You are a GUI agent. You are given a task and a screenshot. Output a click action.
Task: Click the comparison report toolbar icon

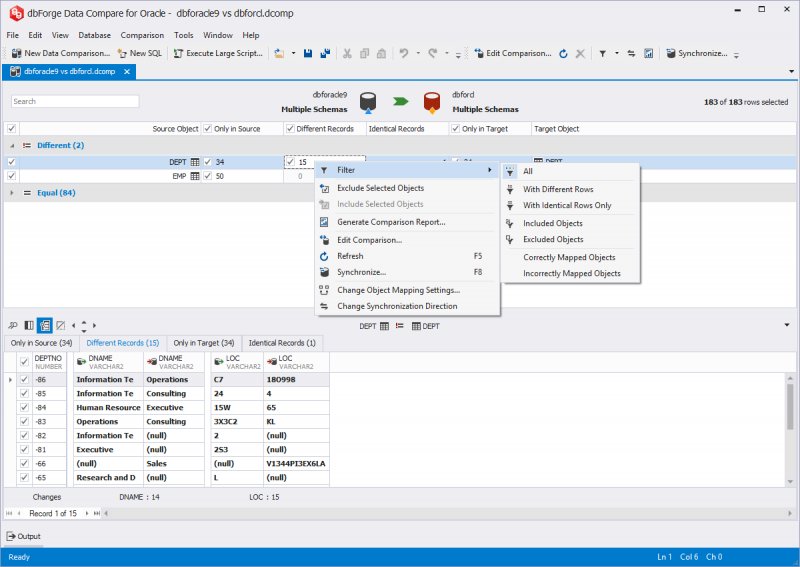click(x=648, y=53)
